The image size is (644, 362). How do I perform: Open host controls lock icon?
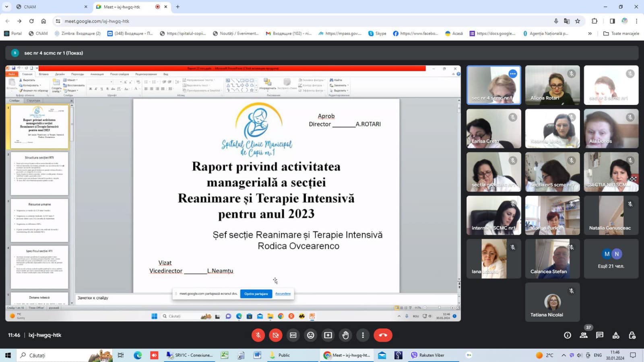point(632,335)
